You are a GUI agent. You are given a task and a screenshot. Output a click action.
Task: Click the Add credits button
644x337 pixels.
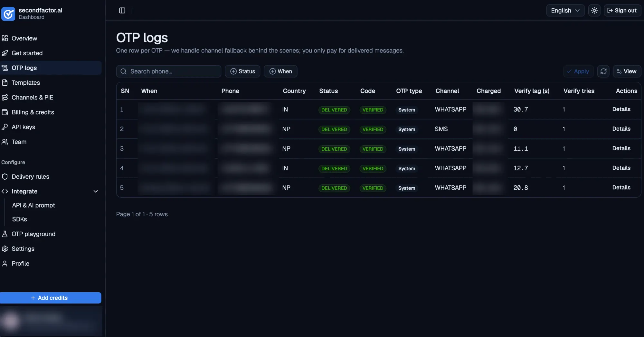pos(50,298)
